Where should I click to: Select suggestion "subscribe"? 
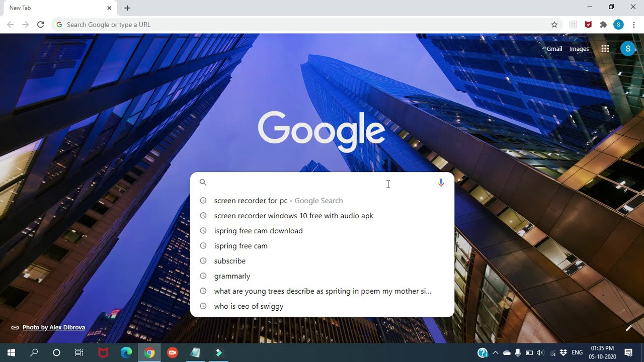(322, 261)
